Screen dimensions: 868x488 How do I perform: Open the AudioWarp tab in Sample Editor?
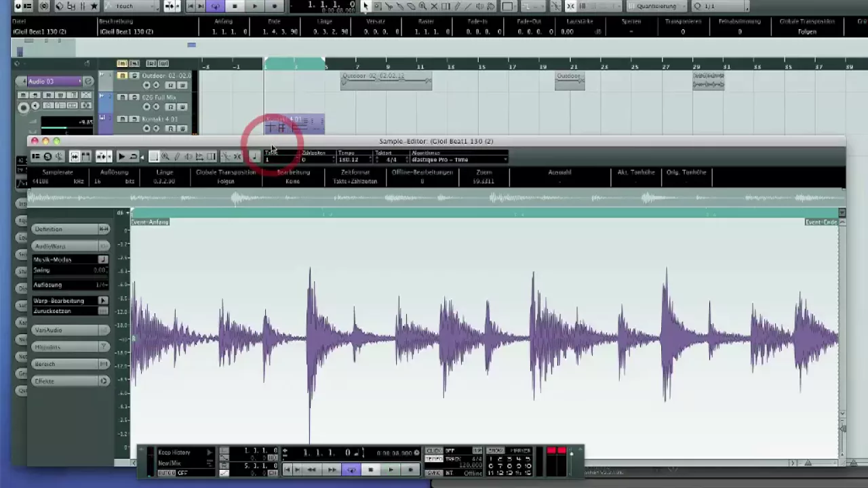click(71, 246)
